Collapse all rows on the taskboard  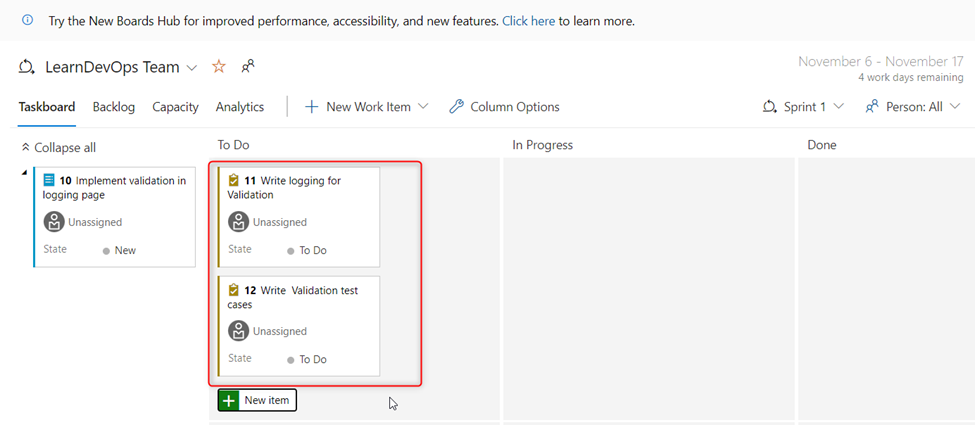[58, 147]
